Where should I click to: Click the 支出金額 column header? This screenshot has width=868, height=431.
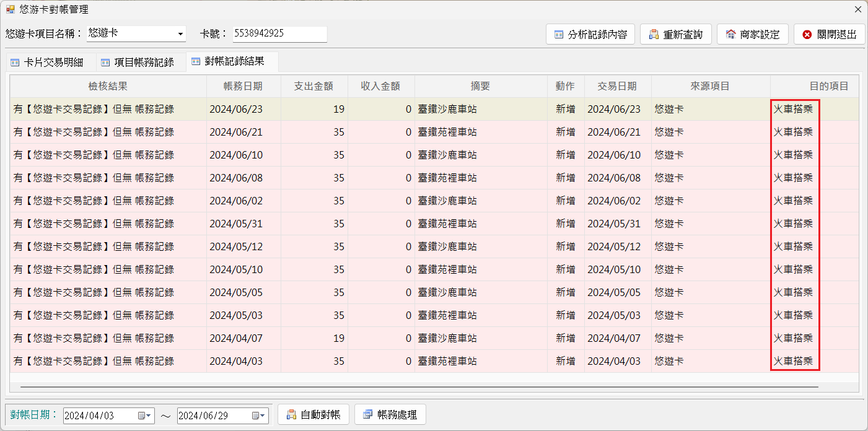coord(314,86)
